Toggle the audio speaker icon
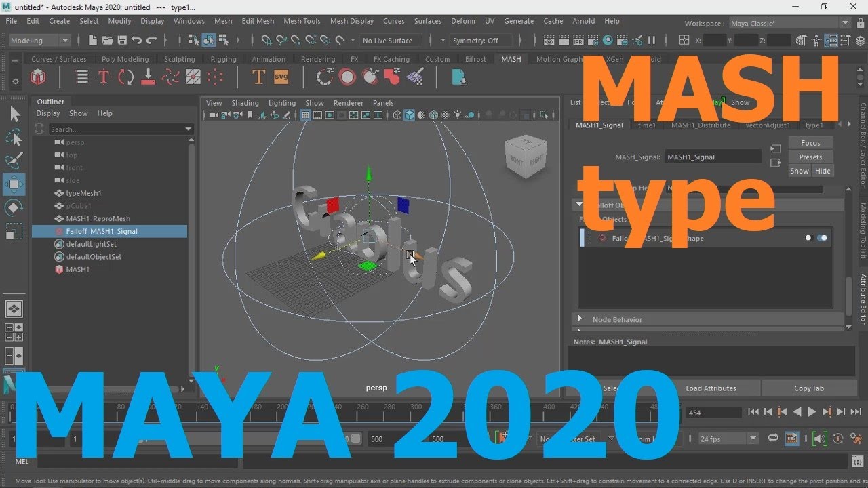Screen dimensions: 868x488 point(820,439)
